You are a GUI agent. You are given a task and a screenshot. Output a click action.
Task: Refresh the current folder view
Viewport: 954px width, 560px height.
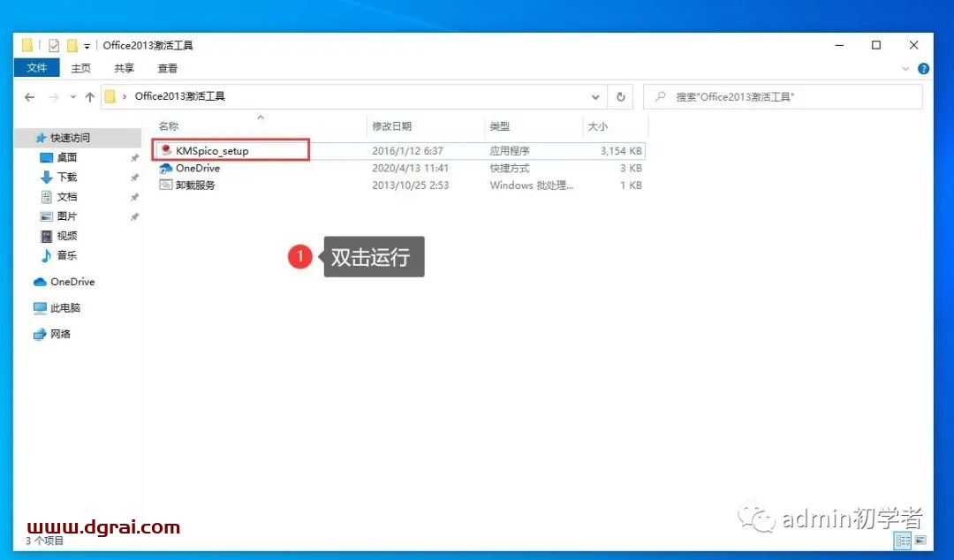(621, 97)
